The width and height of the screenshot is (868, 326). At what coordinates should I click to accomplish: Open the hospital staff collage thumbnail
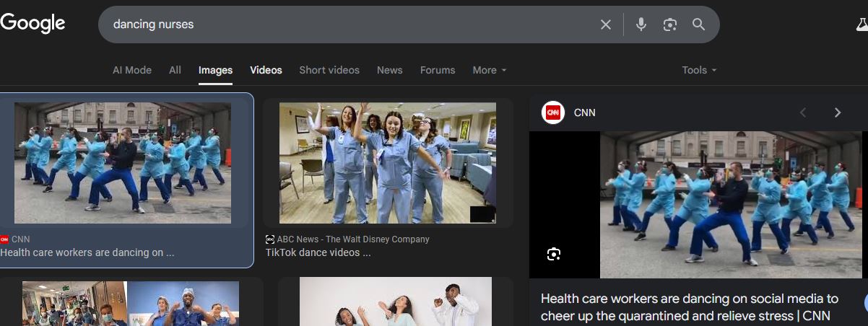[131, 304]
